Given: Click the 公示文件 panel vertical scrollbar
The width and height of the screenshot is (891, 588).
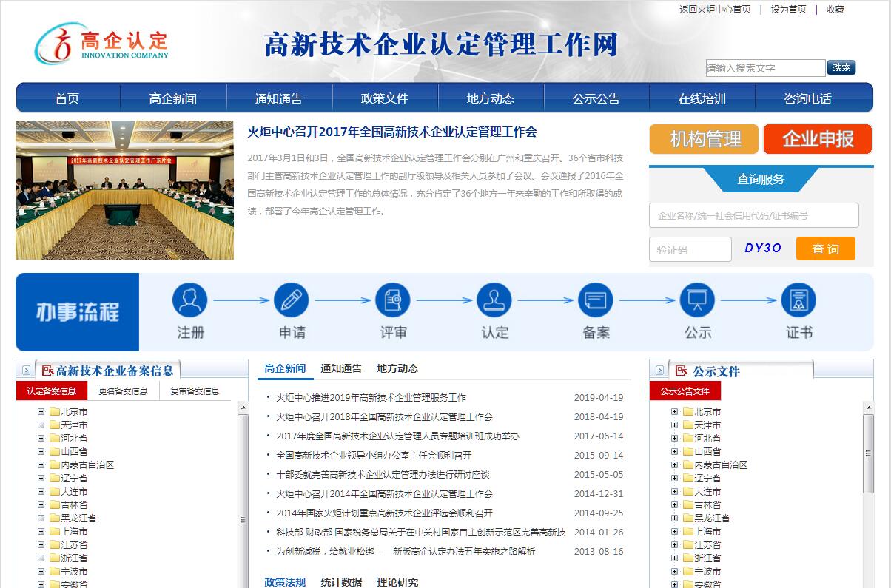Looking at the screenshot, I should tap(868, 459).
